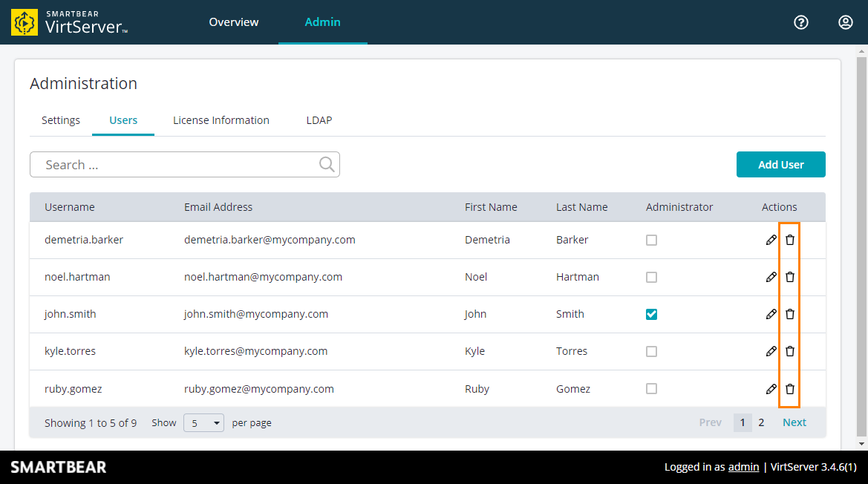Screen dimensions: 868x484
Task: Open the per-page count dropdown
Action: 203,422
